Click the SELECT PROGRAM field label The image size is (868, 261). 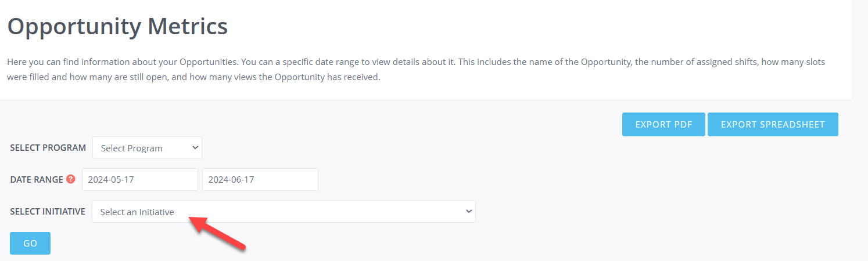pyautogui.click(x=48, y=147)
